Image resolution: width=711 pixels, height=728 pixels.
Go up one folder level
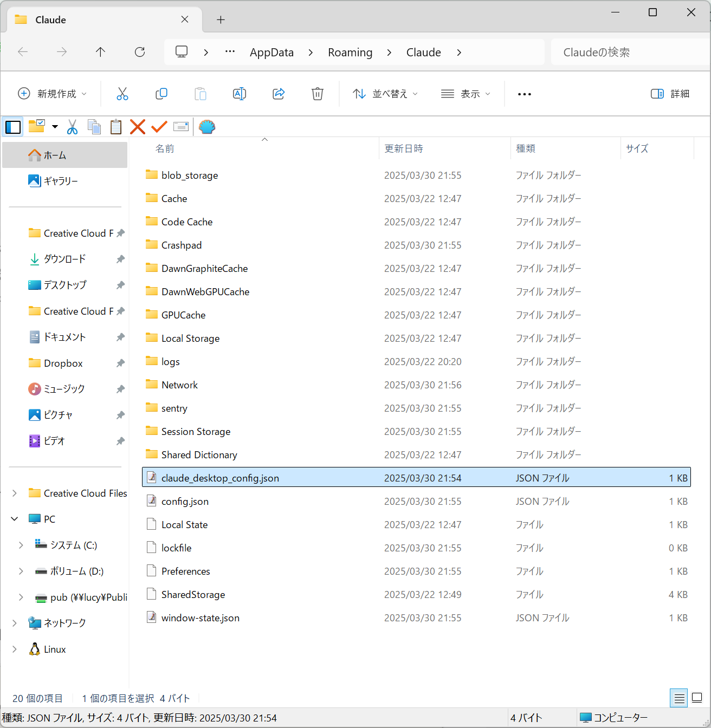tap(100, 52)
